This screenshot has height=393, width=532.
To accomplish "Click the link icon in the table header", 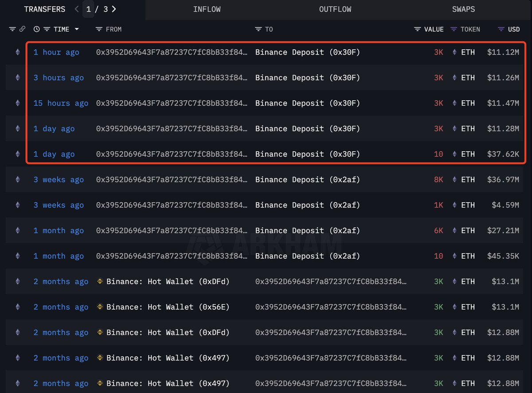I will pos(22,29).
